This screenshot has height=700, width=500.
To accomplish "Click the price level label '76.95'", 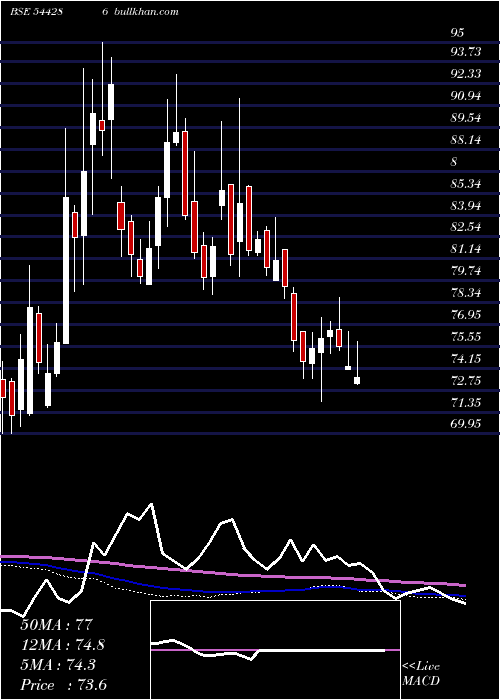I will [466, 315].
